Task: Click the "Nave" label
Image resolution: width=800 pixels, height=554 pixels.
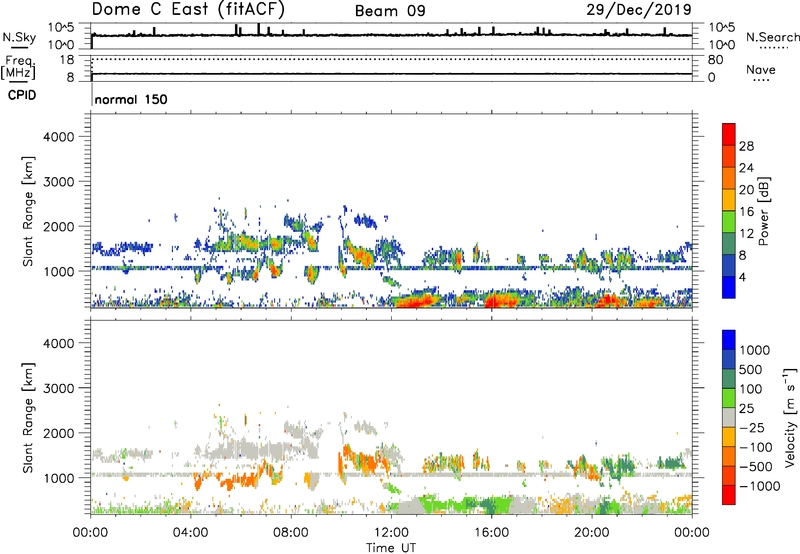Action: pos(761,69)
